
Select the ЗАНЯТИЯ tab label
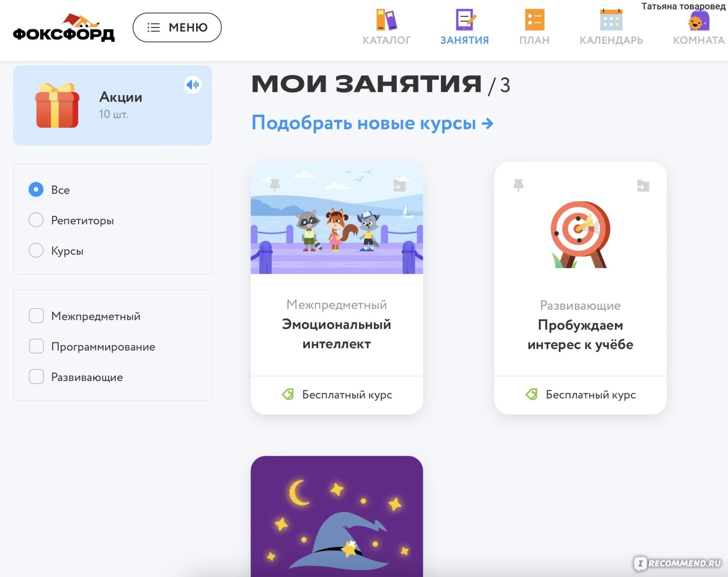tap(464, 40)
